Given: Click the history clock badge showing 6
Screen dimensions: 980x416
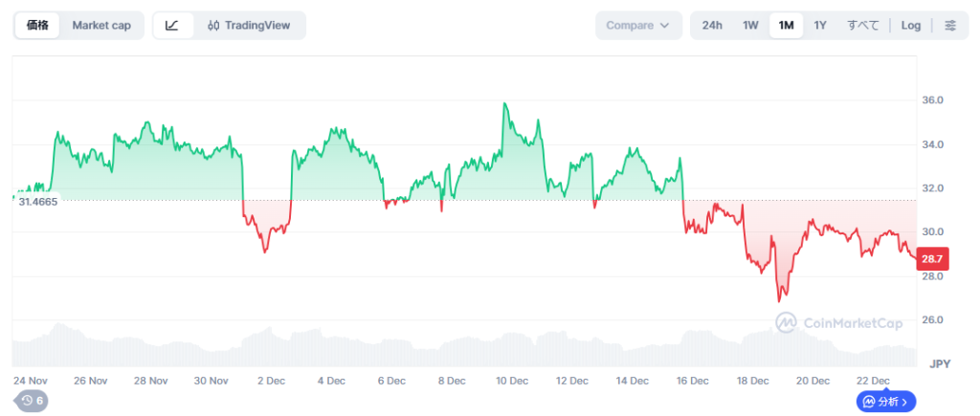Looking at the screenshot, I should point(32,401).
